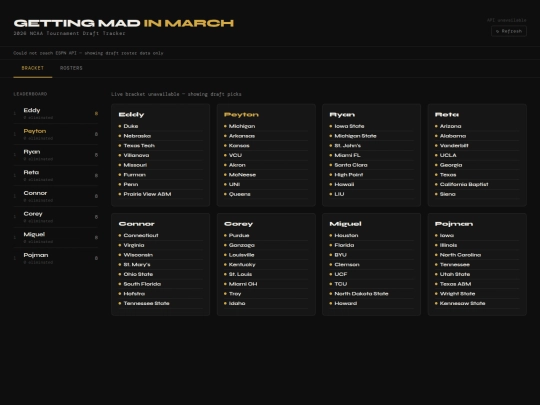Click Nebraska in Eddy's picks
Viewport: 540px width, 405px height.
tap(137, 136)
